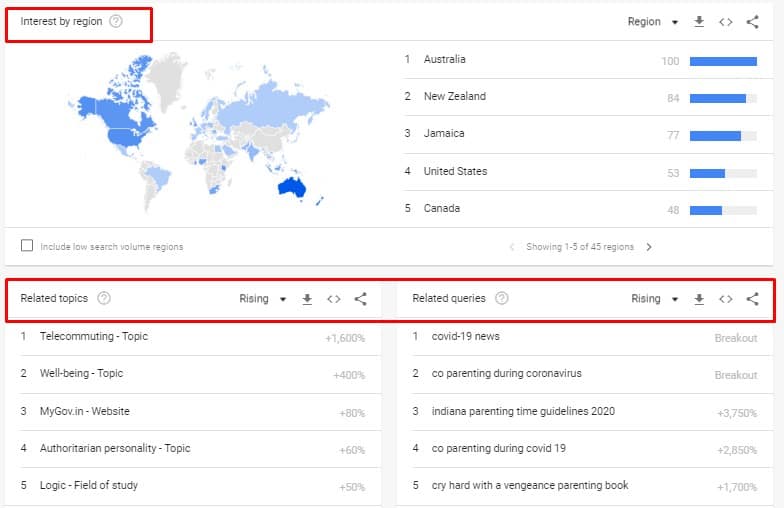
Task: Go to next page of regions
Action: [x=649, y=247]
